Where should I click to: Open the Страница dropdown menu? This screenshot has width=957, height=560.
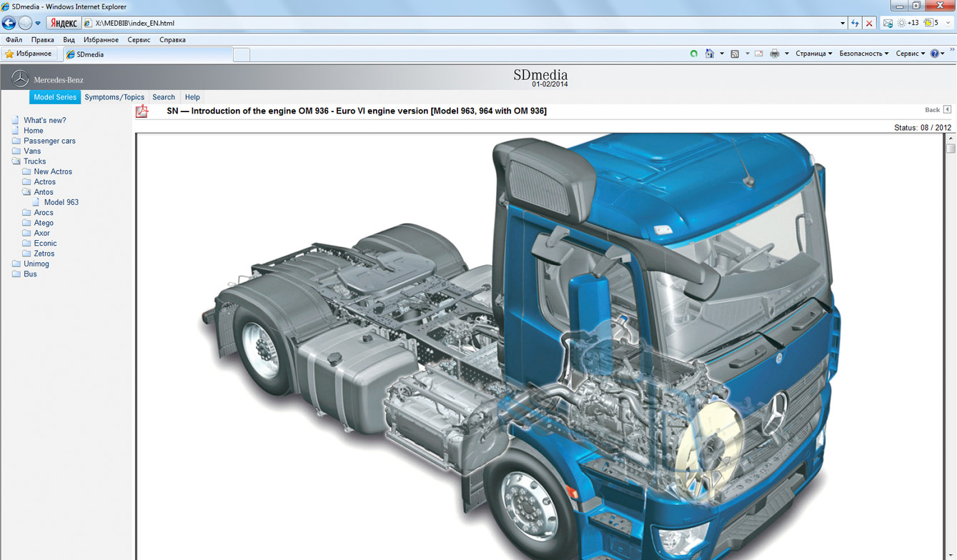point(813,54)
